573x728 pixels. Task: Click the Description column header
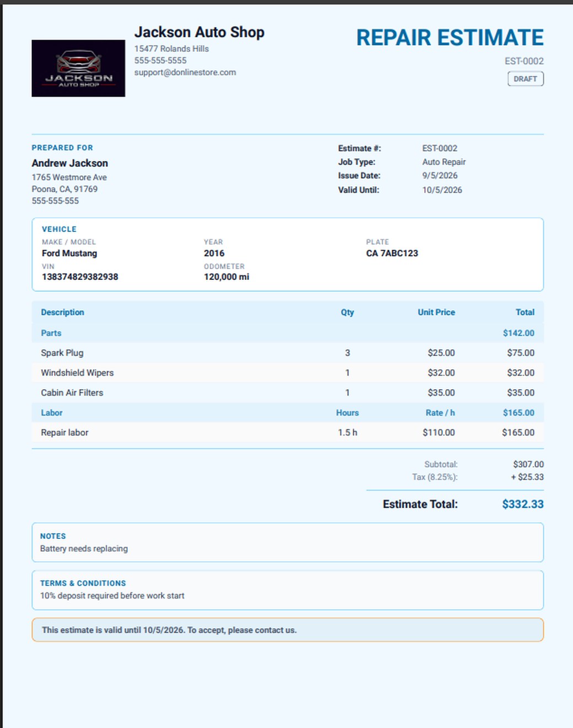click(x=63, y=312)
